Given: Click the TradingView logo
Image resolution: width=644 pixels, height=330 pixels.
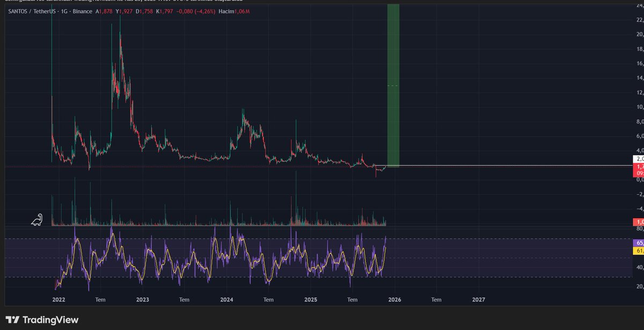Looking at the screenshot, I should tap(40, 319).
